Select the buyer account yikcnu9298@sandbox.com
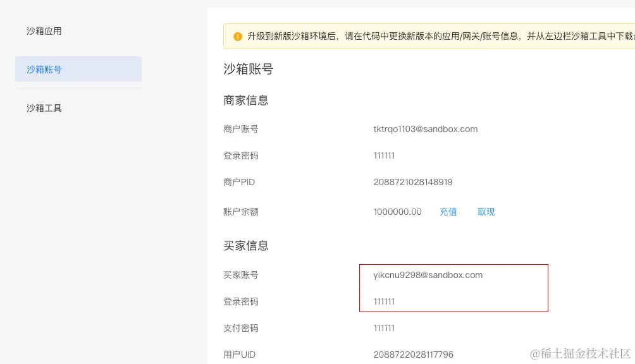Viewport: 635px width, 364px height. tap(428, 275)
